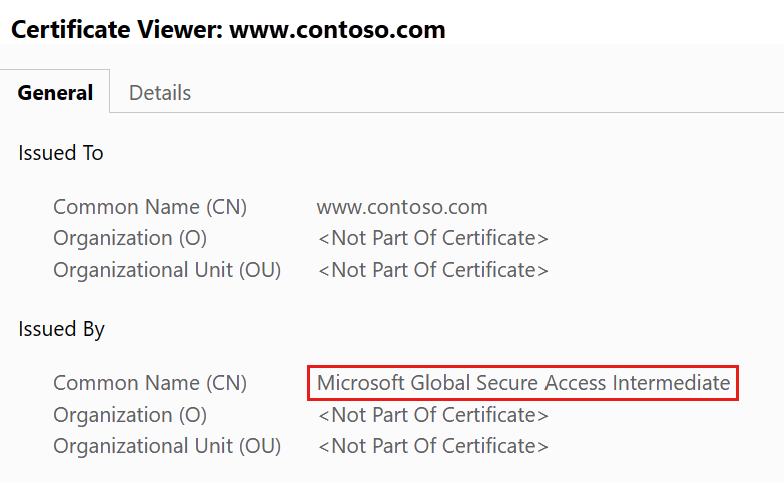Click Organizational Unit (OU) label under Issued By

coord(167,446)
